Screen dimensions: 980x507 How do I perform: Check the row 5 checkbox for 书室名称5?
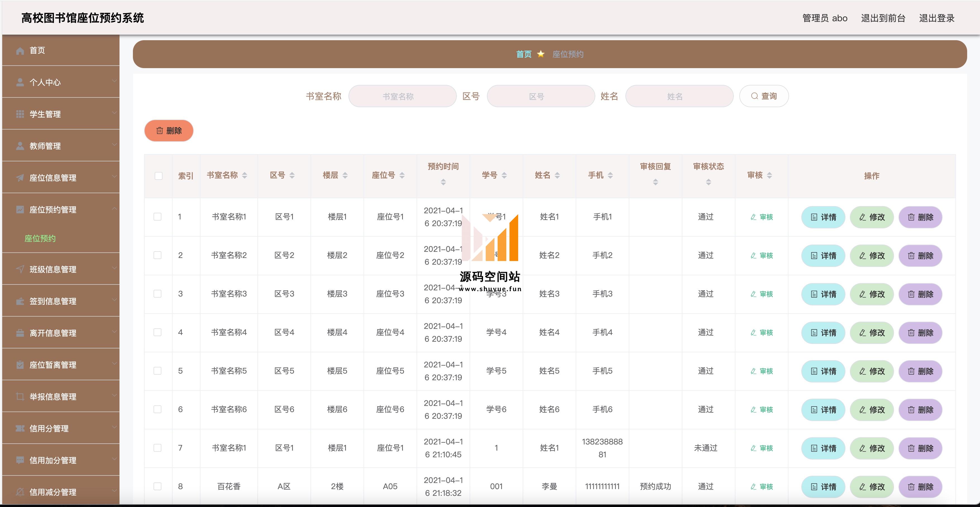coord(157,371)
